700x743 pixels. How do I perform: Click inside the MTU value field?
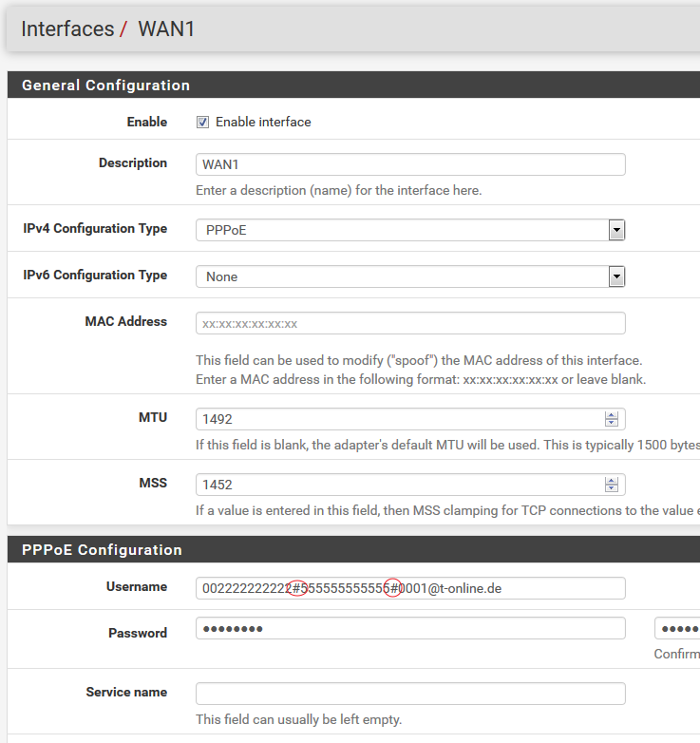click(x=399, y=419)
